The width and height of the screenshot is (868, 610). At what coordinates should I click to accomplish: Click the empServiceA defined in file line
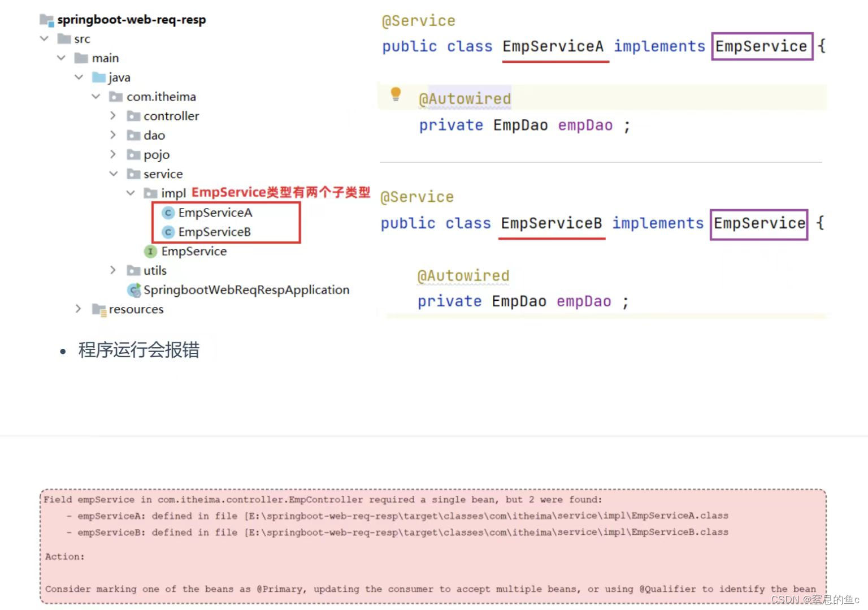tap(397, 516)
